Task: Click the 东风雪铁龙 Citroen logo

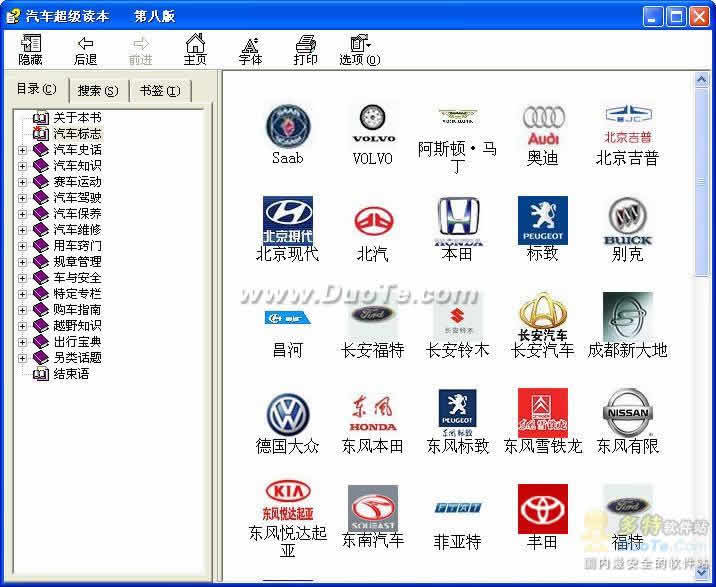Action: [x=542, y=413]
